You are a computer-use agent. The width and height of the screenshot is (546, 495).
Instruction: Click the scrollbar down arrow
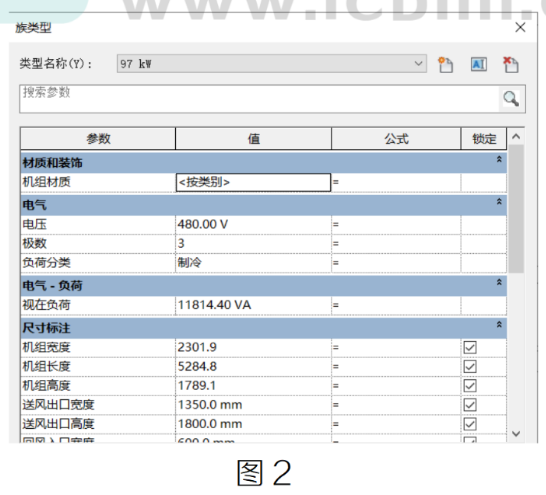(516, 434)
